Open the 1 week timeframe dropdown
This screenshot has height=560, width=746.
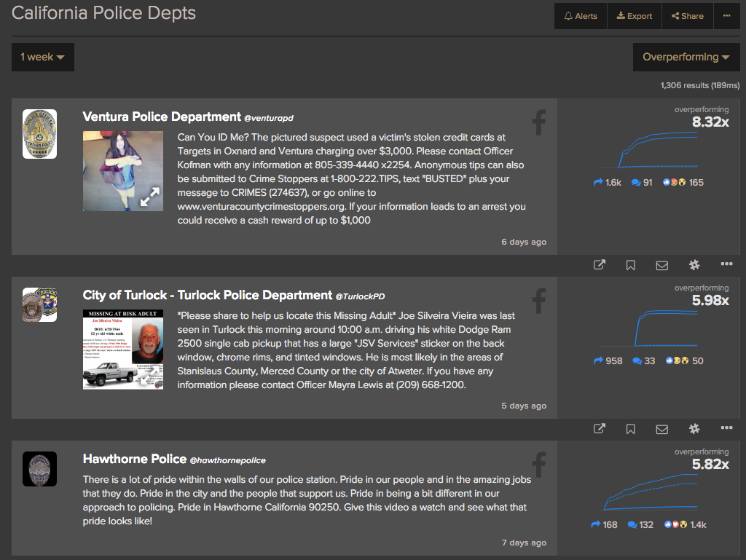(x=42, y=57)
